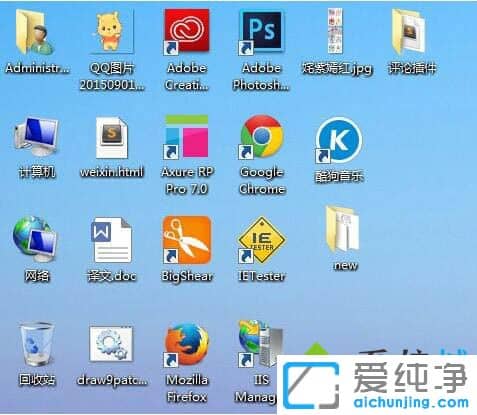Select the jpg image file thumbnail

(335, 31)
